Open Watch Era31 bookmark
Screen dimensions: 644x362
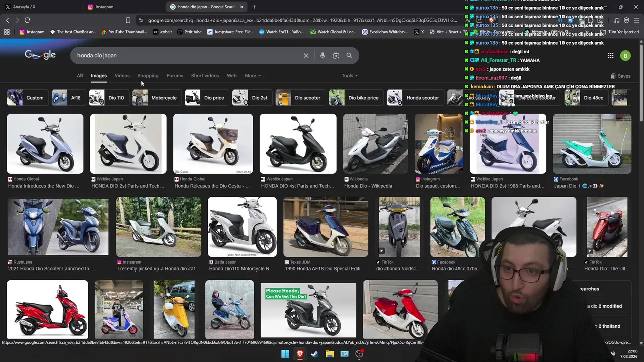(x=281, y=32)
